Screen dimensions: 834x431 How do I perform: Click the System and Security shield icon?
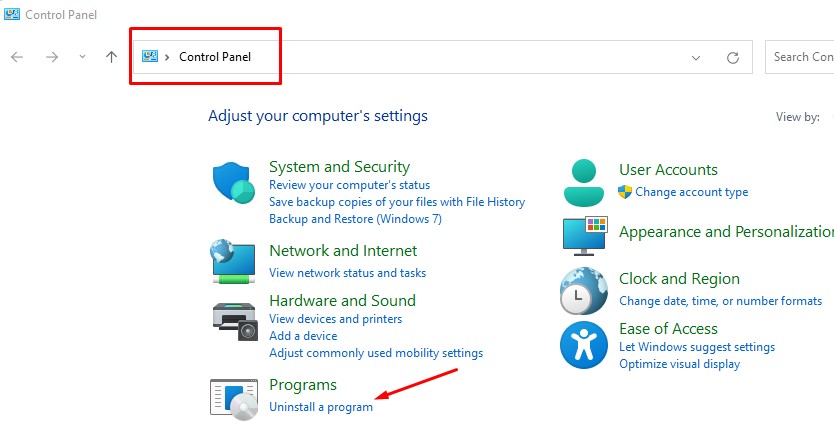235,183
